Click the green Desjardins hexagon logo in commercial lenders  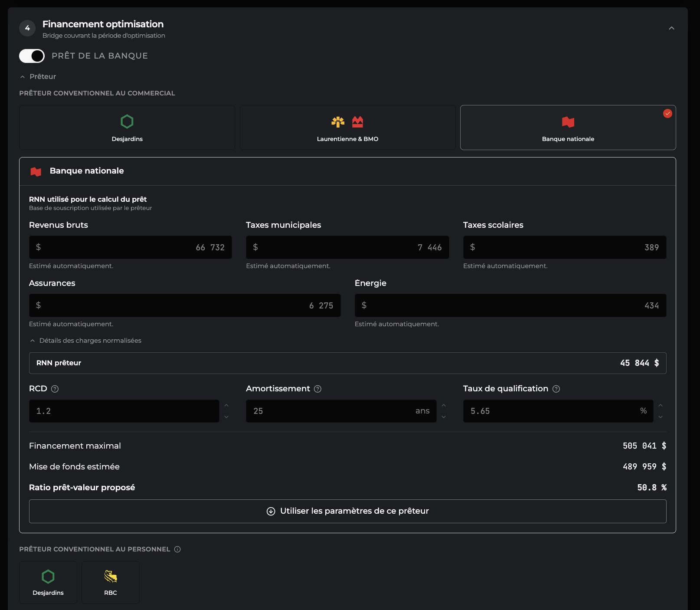(127, 121)
